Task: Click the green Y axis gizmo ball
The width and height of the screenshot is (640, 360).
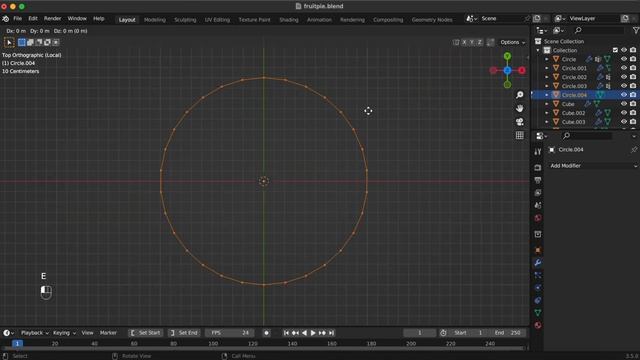Action: click(507, 56)
